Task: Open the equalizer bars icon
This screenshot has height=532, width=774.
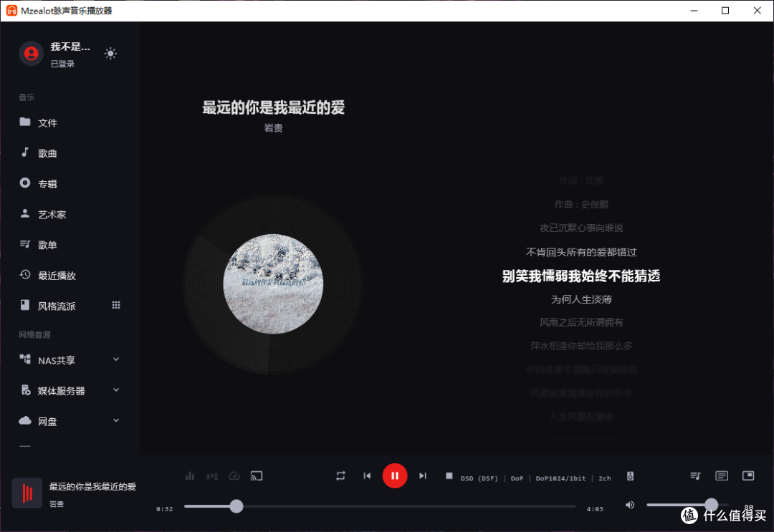Action: tap(189, 475)
